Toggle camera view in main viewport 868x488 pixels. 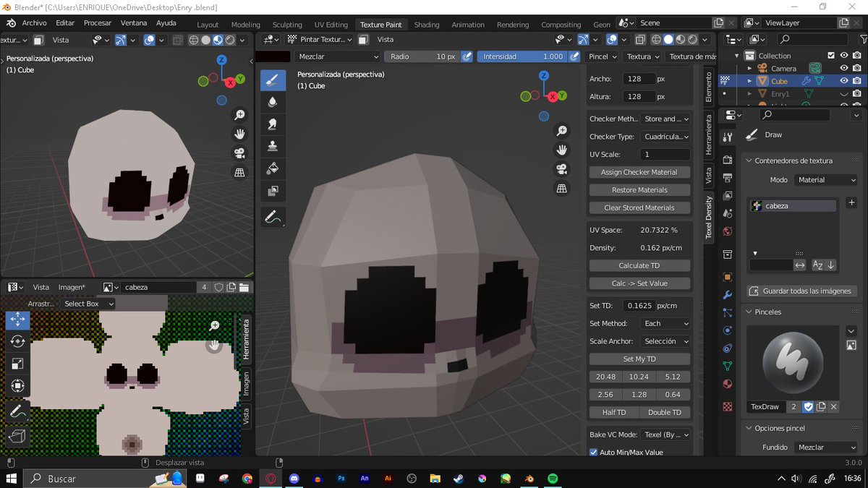tap(561, 169)
